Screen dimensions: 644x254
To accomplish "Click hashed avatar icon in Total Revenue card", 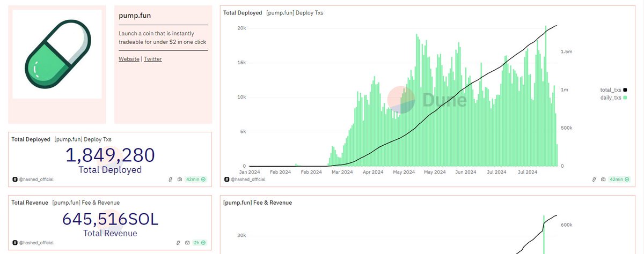I will point(14,243).
